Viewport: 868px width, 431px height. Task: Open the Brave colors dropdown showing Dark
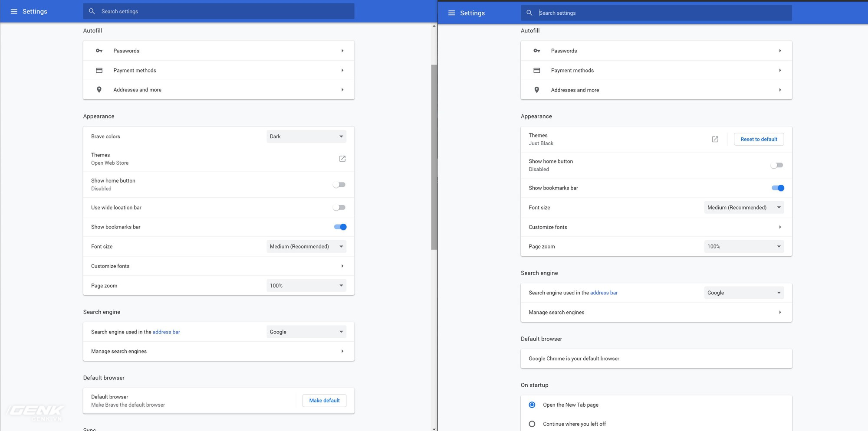306,136
